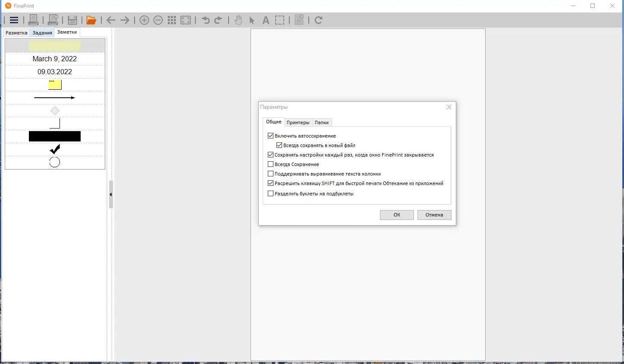Open file using the orange folder icon

tap(91, 20)
